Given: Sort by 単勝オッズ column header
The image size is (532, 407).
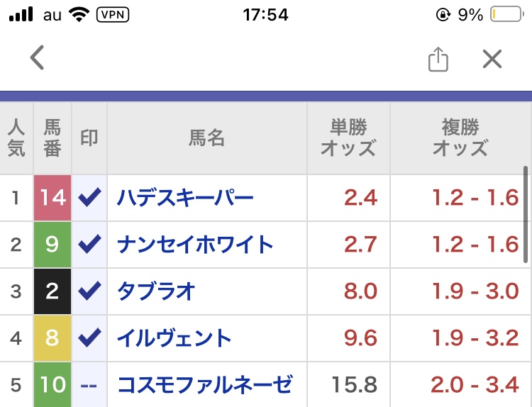Looking at the screenshot, I should click(x=348, y=138).
